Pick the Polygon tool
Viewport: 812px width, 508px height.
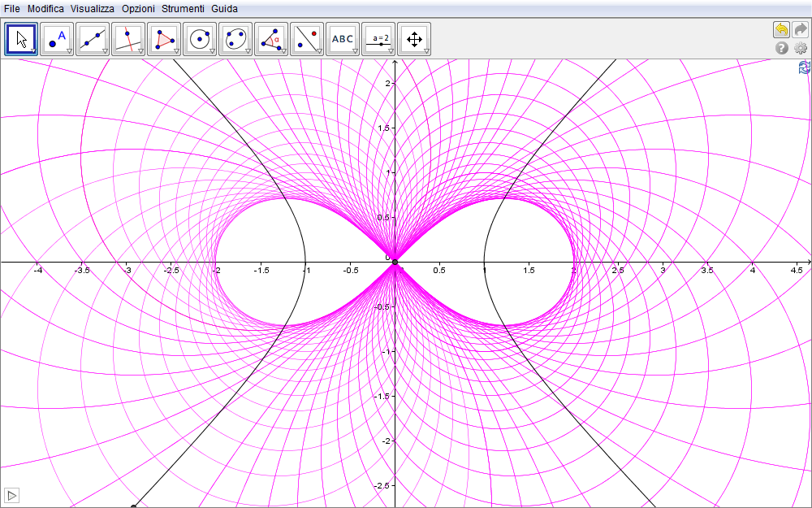[x=164, y=38]
